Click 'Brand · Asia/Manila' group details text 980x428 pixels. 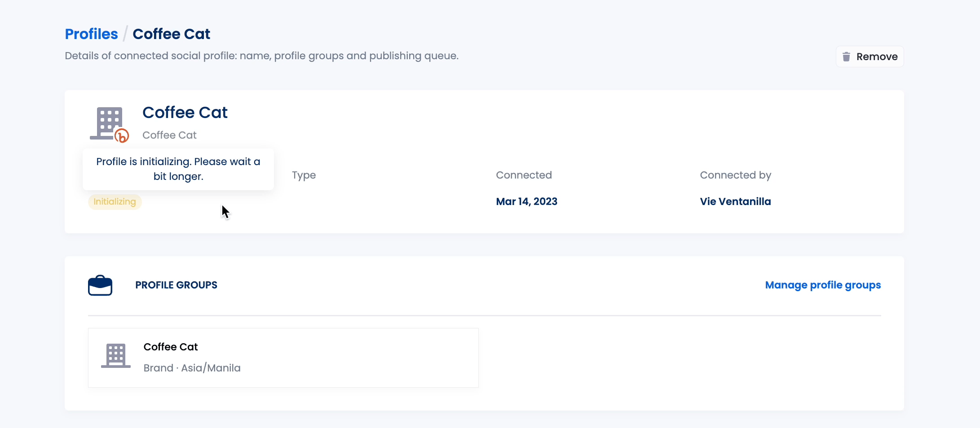click(x=192, y=368)
